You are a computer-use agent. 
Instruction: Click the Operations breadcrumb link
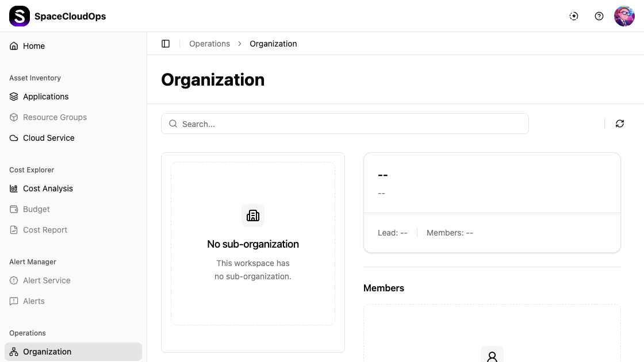pyautogui.click(x=209, y=44)
